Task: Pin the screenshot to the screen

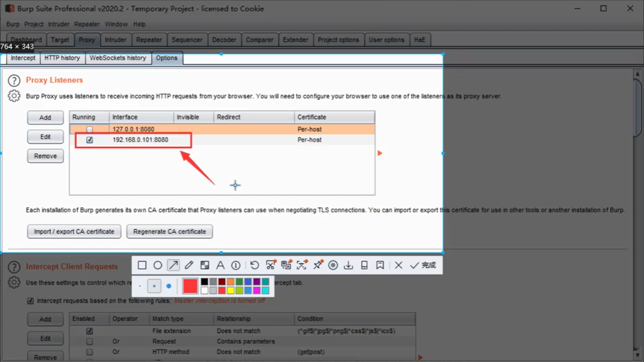Action: pyautogui.click(x=317, y=265)
